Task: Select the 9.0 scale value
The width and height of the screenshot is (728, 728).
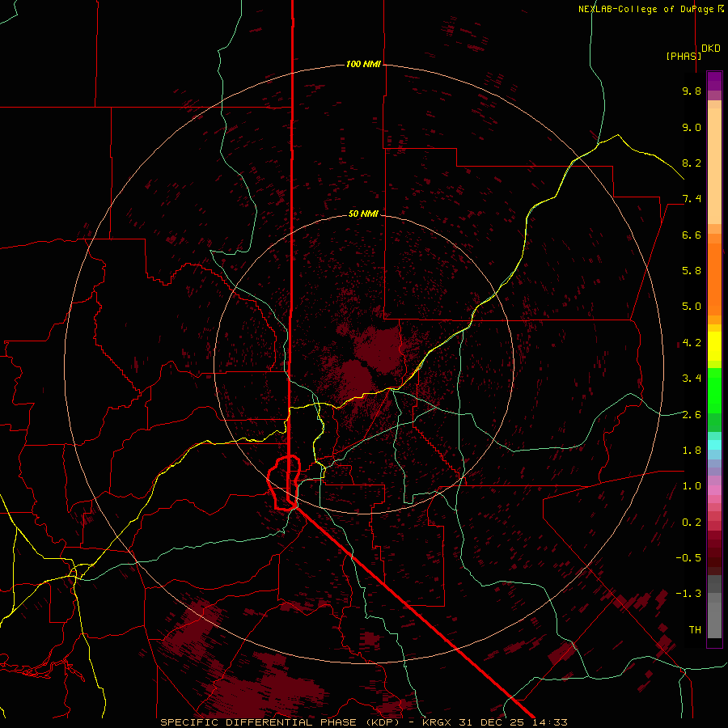Action: pos(692,127)
